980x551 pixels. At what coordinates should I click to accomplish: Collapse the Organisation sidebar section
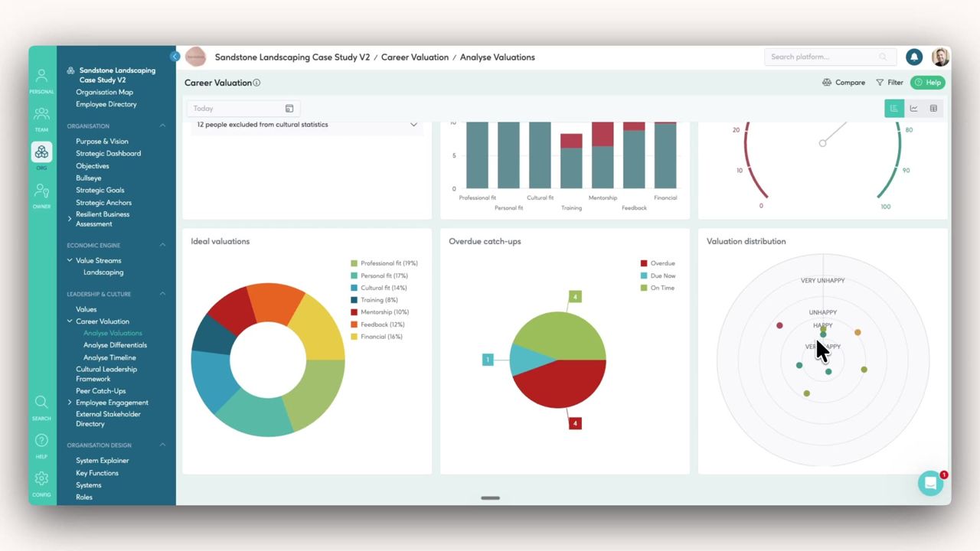pyautogui.click(x=162, y=126)
